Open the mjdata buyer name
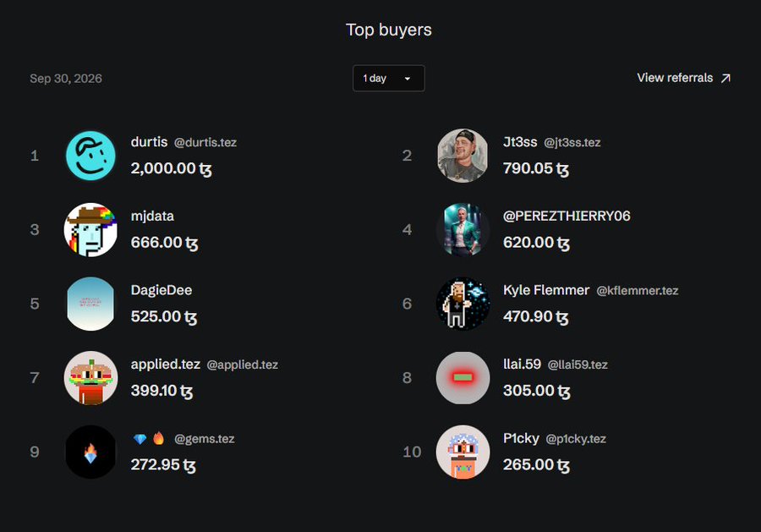Image resolution: width=761 pixels, height=532 pixels. point(152,216)
